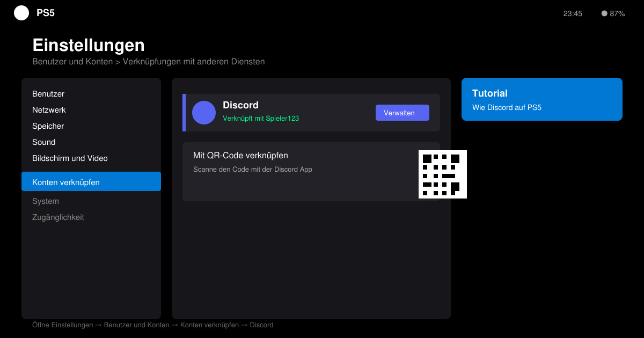Click the Verwalten button for Discord

tap(402, 113)
